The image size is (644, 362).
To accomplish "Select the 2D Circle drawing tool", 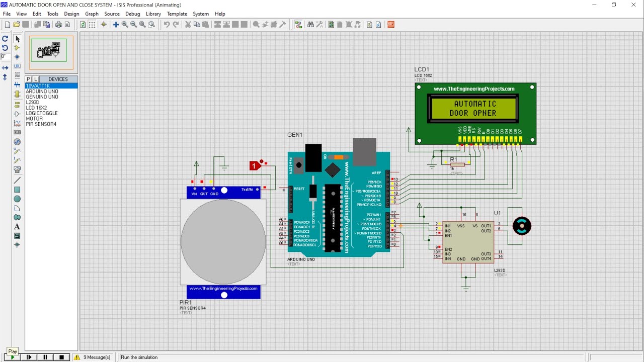I will 17,199.
